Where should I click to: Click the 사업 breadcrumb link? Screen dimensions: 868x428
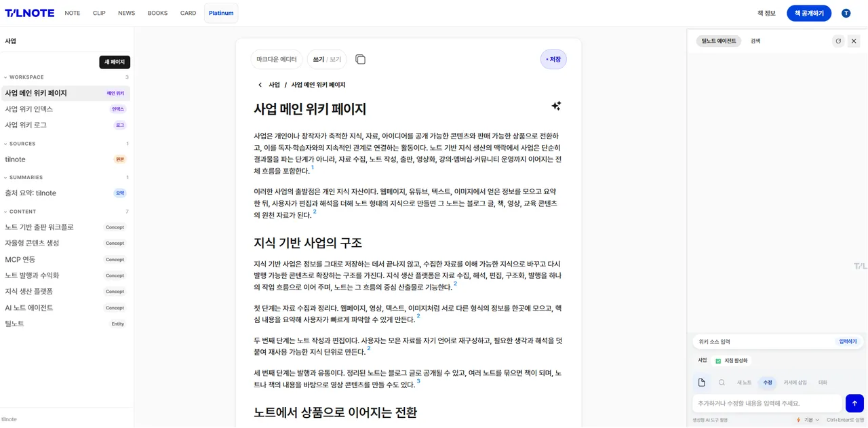(274, 85)
